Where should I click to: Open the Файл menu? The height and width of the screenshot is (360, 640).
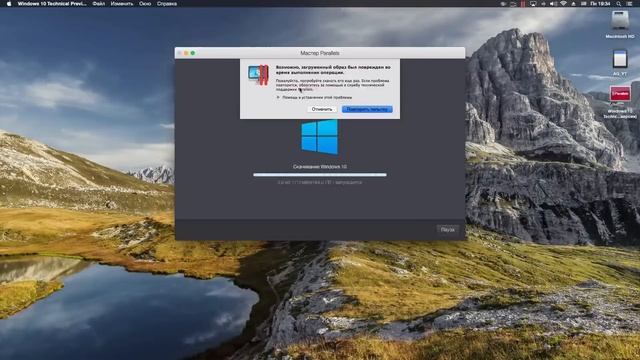click(x=98, y=4)
